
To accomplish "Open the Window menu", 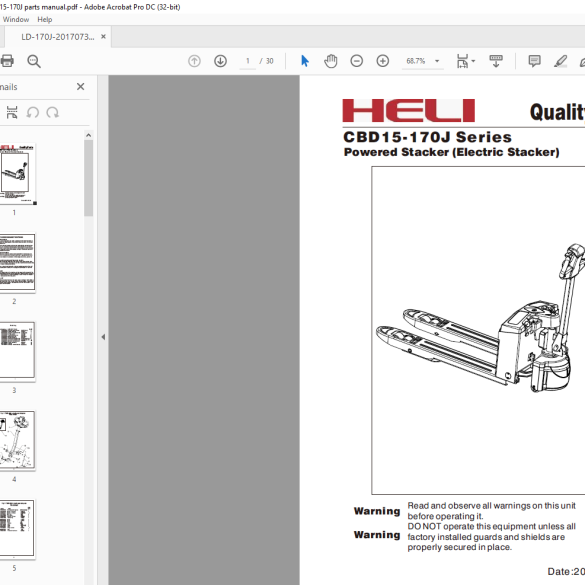I will pyautogui.click(x=16, y=19).
